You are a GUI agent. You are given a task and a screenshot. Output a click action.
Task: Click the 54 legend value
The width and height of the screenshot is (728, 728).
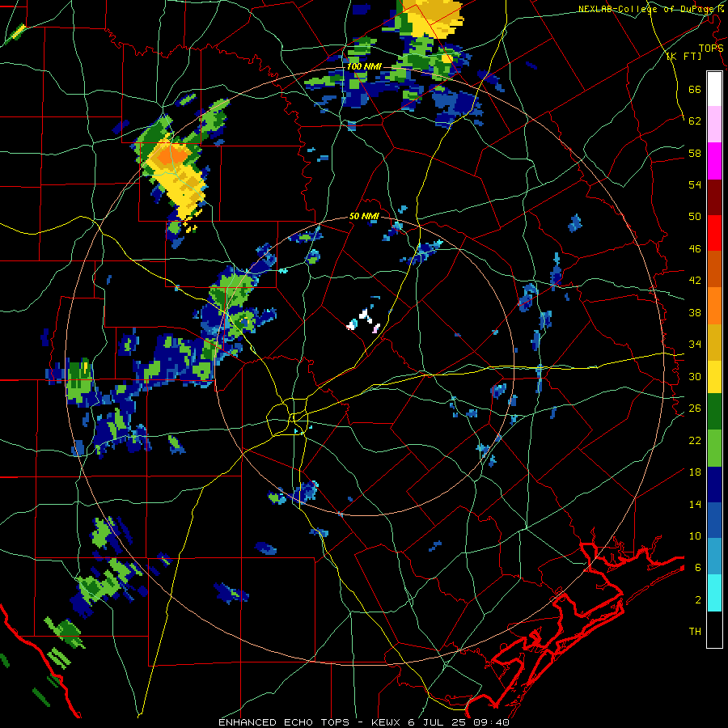[x=695, y=184]
